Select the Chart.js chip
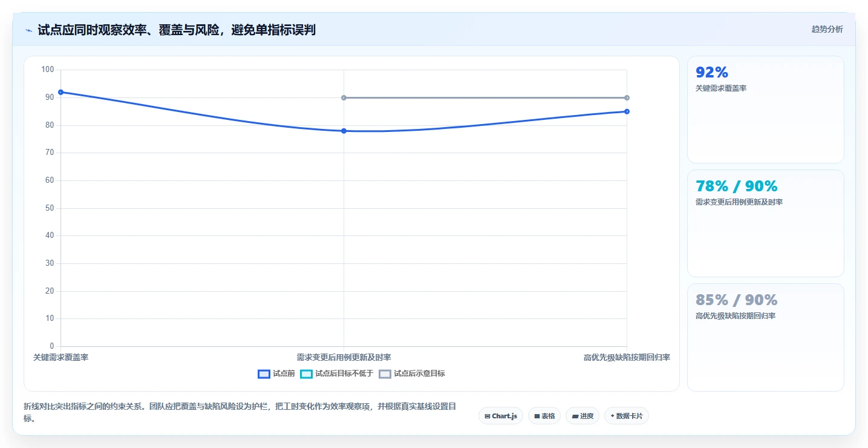Screen dimensions: 868x448 coord(501,416)
